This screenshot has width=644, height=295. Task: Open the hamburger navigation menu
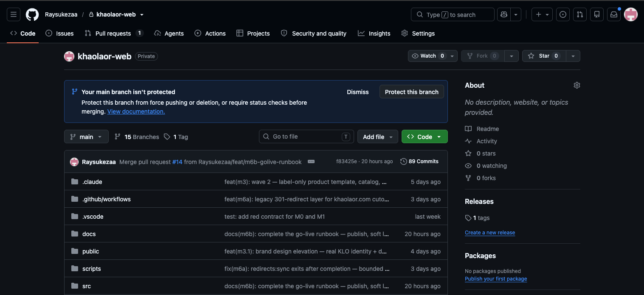14,14
